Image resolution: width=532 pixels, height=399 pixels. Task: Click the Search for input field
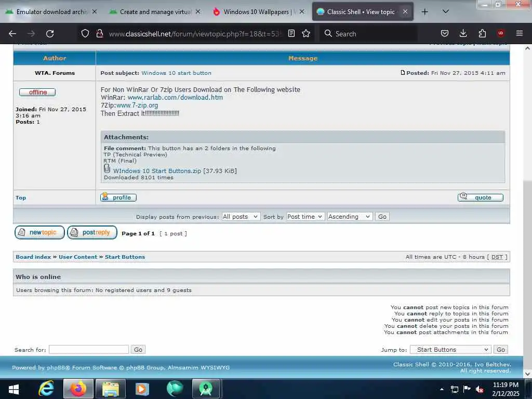click(x=89, y=350)
